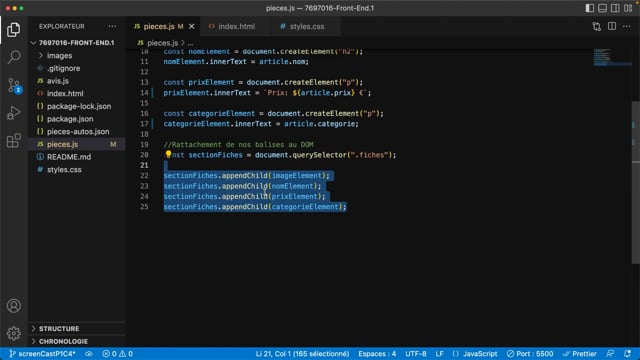640x360 pixels.
Task: Expand the STRUCTURE section
Action: (77, 329)
